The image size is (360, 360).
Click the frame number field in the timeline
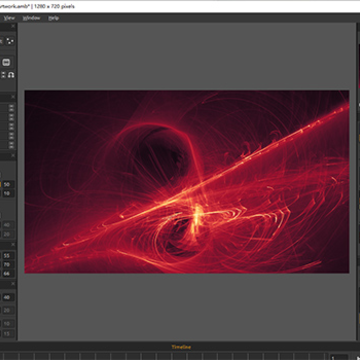(339, 357)
